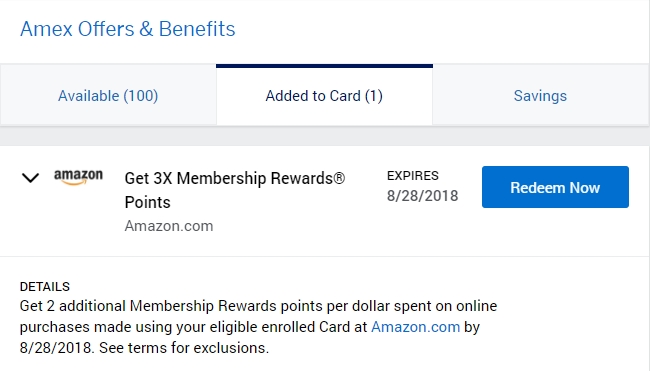Click the registered trademark symbol after Rewards
Image resolution: width=650 pixels, height=371 pixels.
point(339,177)
